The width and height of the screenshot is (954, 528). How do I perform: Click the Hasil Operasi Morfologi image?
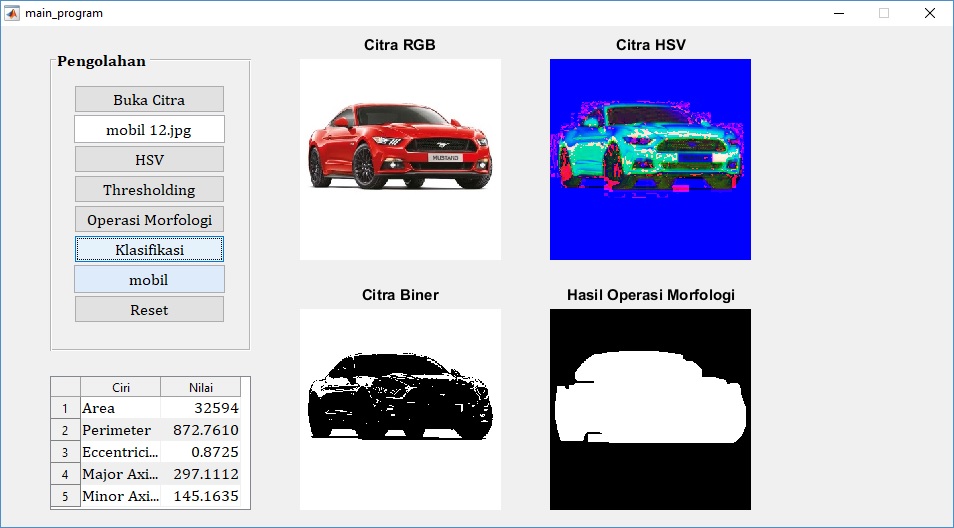pos(650,409)
